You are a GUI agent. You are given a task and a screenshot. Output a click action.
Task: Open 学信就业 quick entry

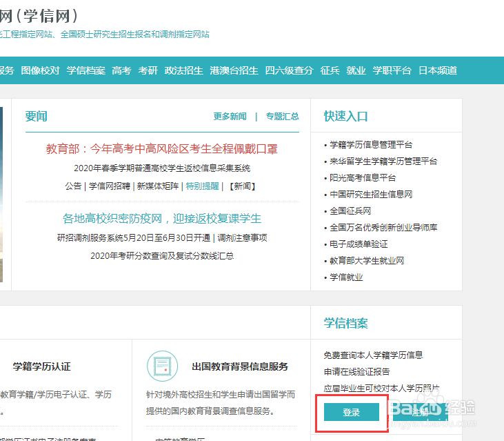346,277
